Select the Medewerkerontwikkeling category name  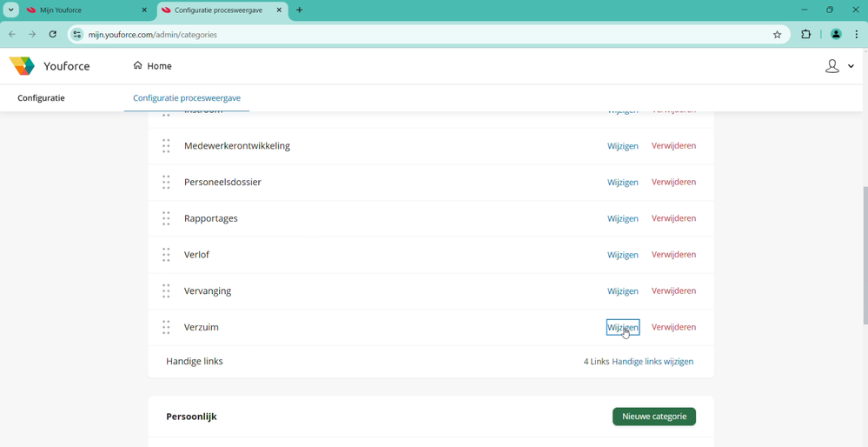[237, 146]
